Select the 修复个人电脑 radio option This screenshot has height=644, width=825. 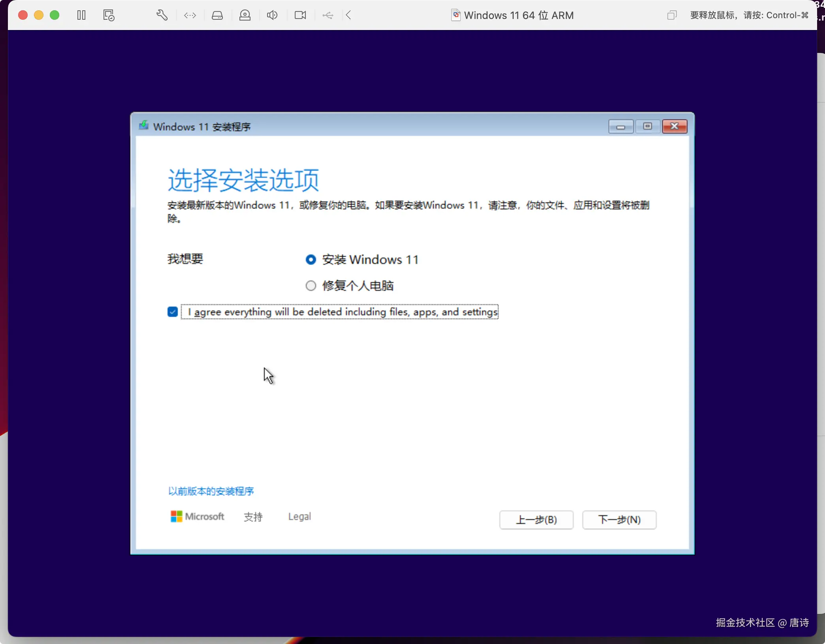(x=311, y=286)
